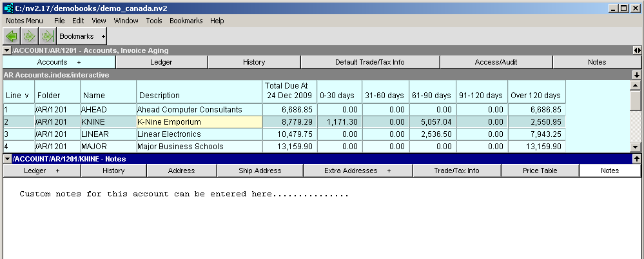Open the Notes Menu
644x259 pixels.
(x=24, y=21)
